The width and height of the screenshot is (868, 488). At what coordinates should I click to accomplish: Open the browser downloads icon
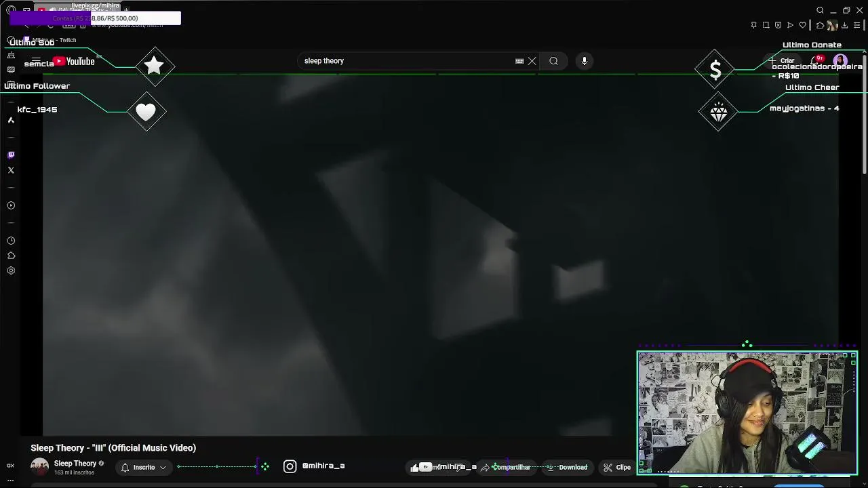pyautogui.click(x=844, y=25)
